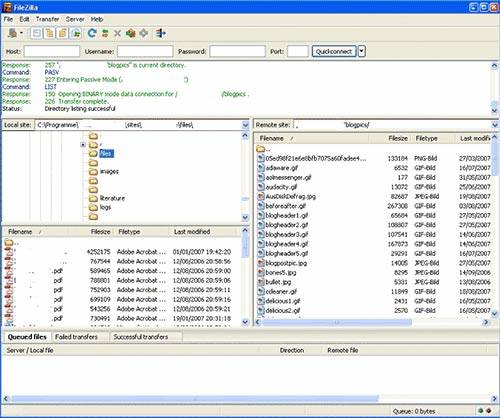Click the audacity.gif file icon
The height and width of the screenshot is (418, 500).
tap(261, 187)
